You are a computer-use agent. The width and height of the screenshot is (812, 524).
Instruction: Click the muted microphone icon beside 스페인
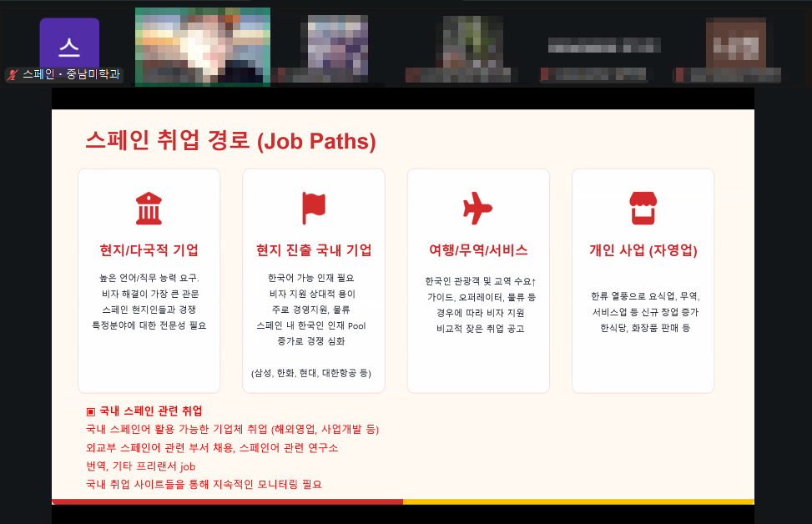[x=13, y=75]
